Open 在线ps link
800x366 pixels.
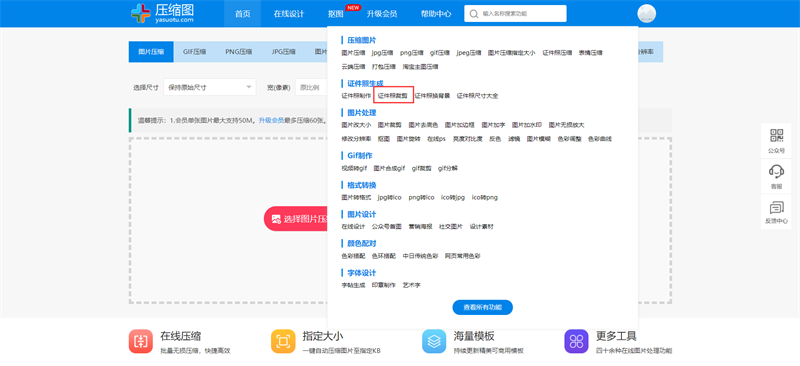(436, 139)
